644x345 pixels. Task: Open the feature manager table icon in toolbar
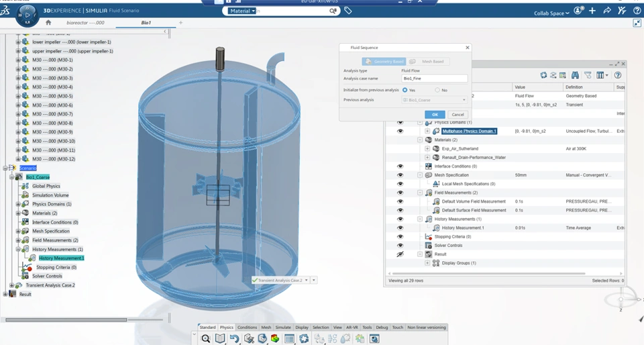(289, 338)
